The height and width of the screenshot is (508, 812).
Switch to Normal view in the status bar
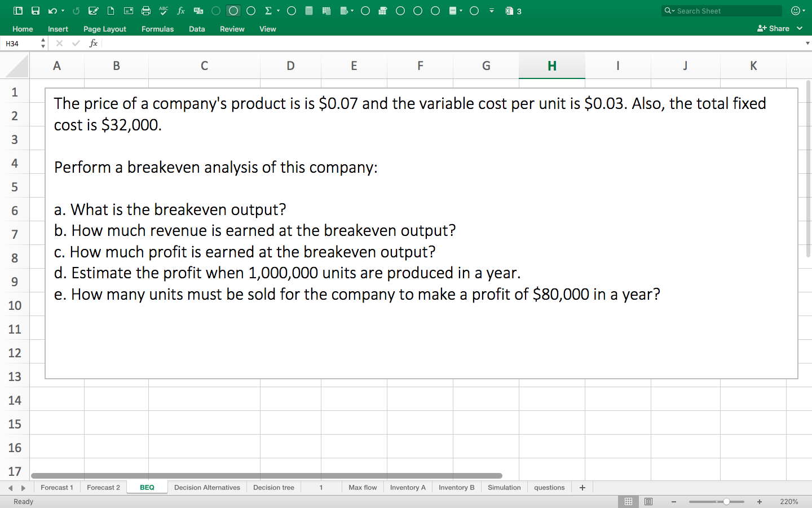point(628,501)
